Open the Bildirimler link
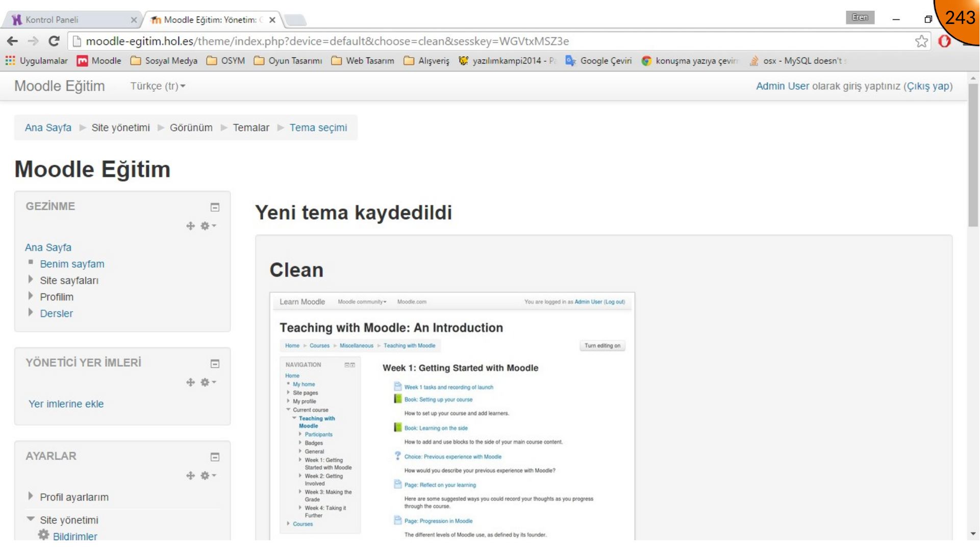 point(75,536)
